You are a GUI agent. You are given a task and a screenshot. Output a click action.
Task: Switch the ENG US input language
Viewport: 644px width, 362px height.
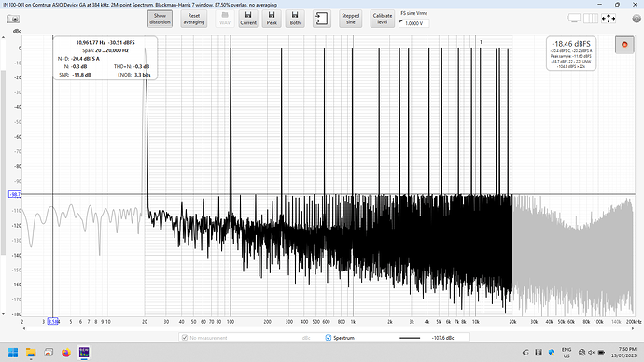click(x=567, y=353)
